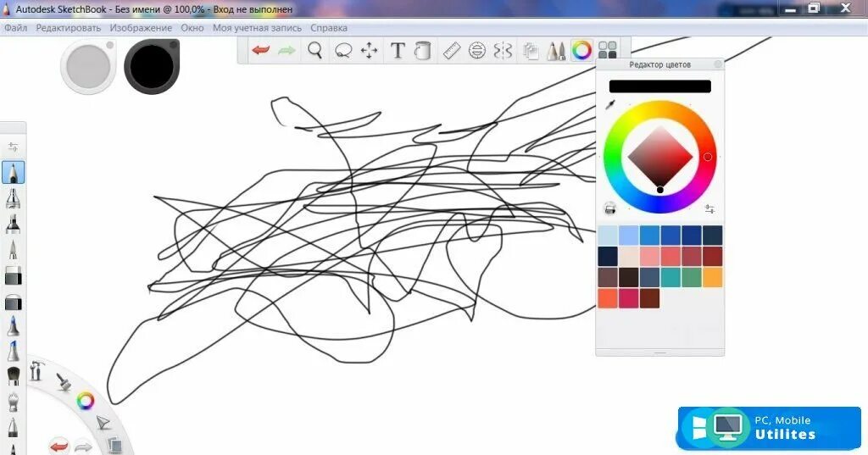Click the hue ring handle on color wheel
868x455 pixels.
[x=708, y=158]
